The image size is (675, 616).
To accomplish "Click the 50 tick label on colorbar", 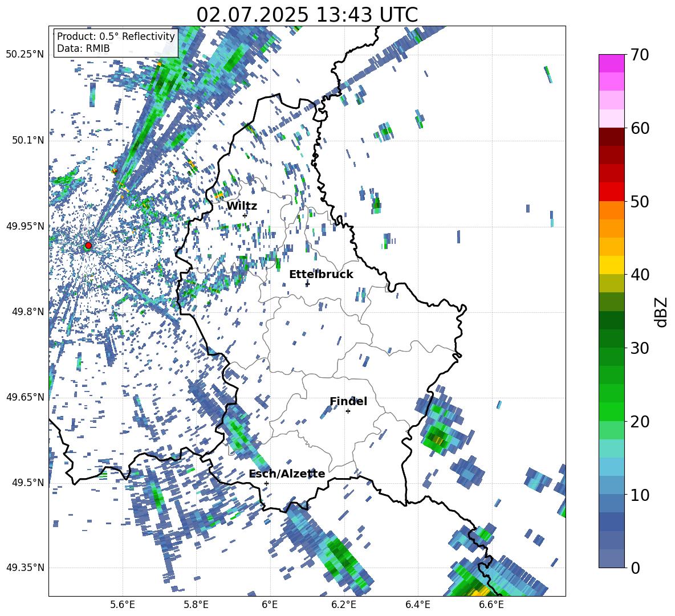I will pos(640,202).
